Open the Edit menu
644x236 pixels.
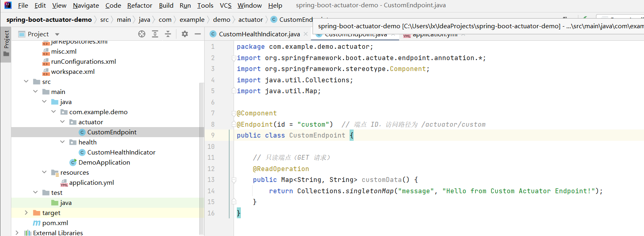coord(40,5)
